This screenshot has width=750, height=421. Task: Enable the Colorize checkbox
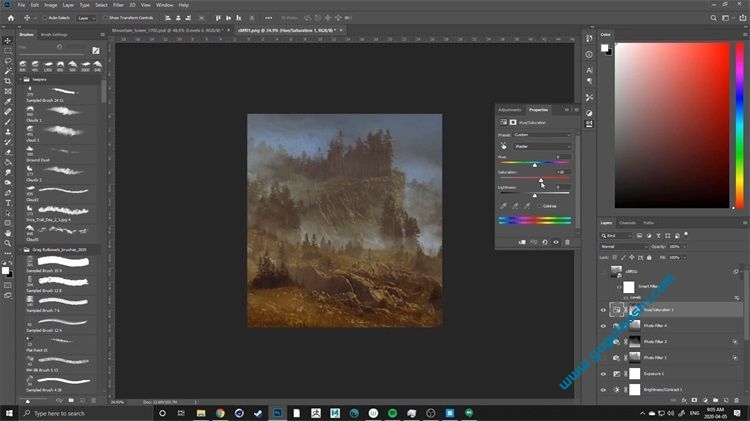click(x=540, y=206)
